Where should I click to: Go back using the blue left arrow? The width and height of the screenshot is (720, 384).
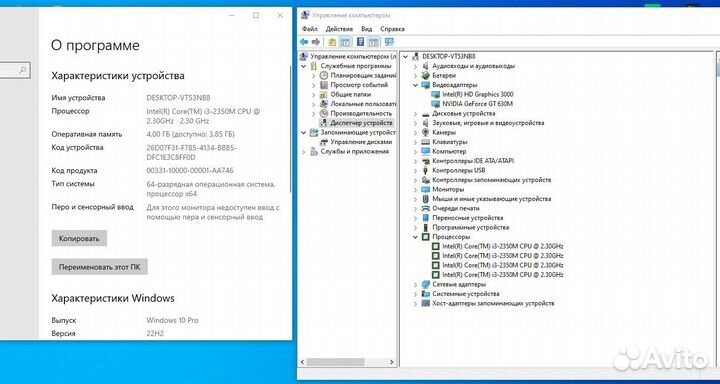tap(304, 42)
